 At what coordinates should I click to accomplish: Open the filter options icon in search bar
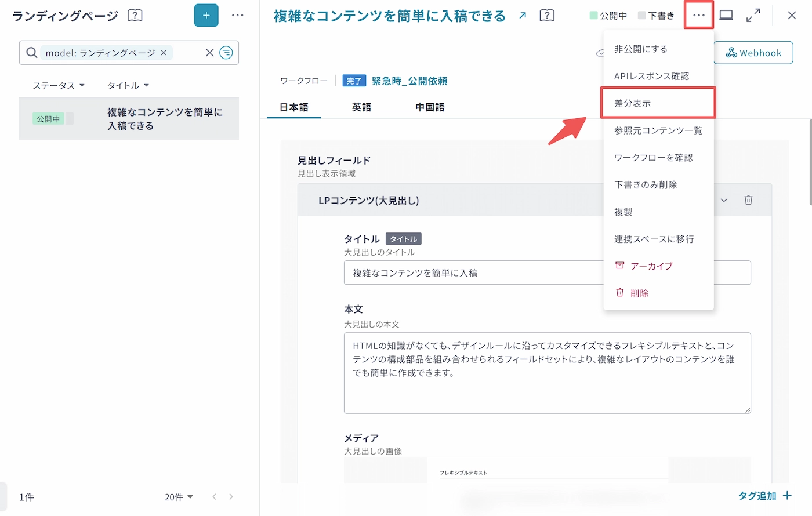(x=226, y=53)
